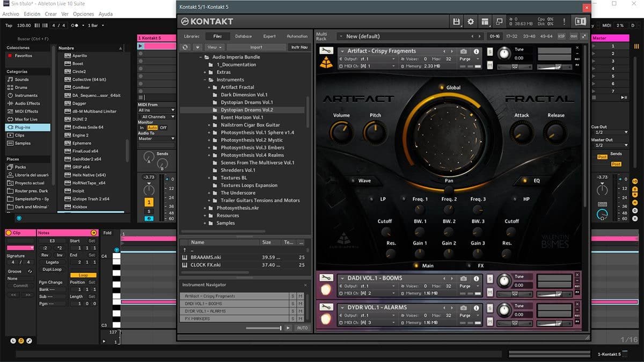The image size is (644, 362).
Task: Adjust the Artifact instrument pan slider
Action: coord(514,67)
